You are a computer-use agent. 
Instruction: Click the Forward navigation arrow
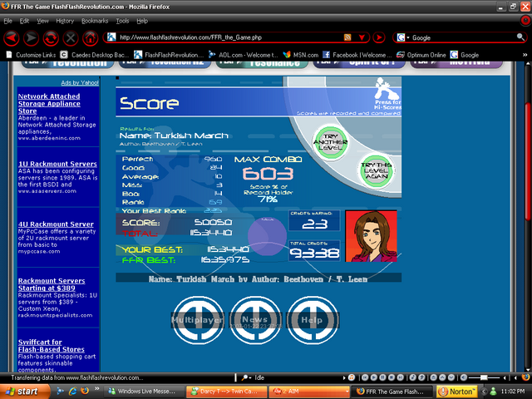tap(31, 37)
